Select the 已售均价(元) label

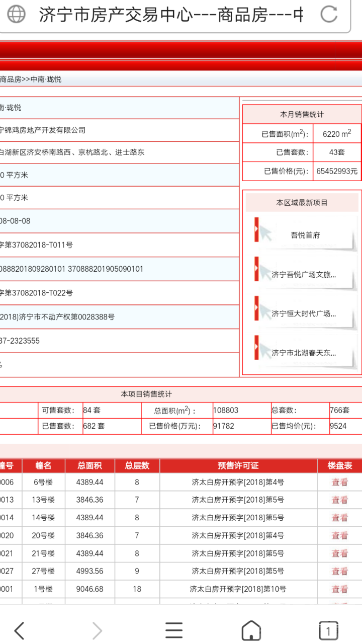point(294,426)
